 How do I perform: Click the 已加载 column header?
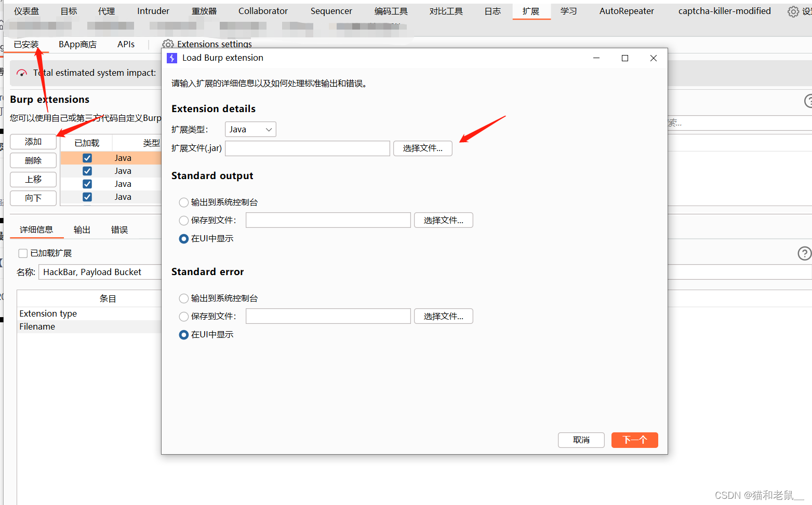(x=87, y=143)
